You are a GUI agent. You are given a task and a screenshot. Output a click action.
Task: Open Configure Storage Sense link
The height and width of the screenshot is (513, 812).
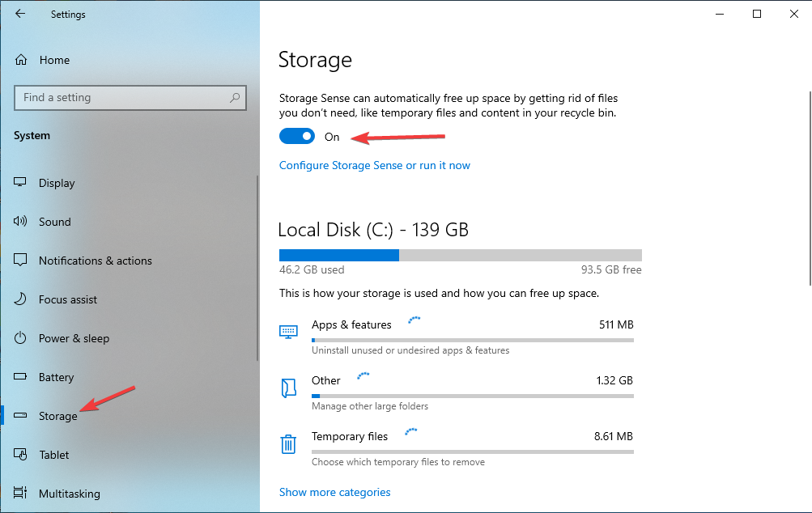tap(374, 165)
